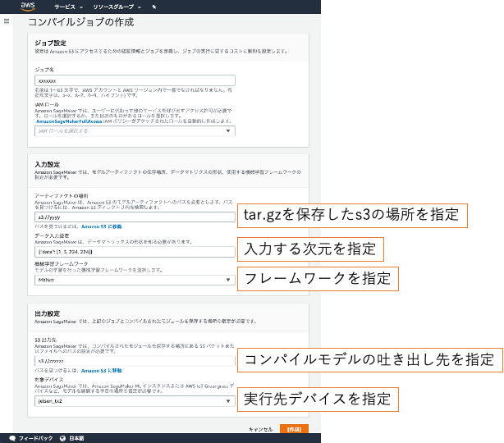Click the pin shortcut icon in header

pyautogui.click(x=154, y=7)
